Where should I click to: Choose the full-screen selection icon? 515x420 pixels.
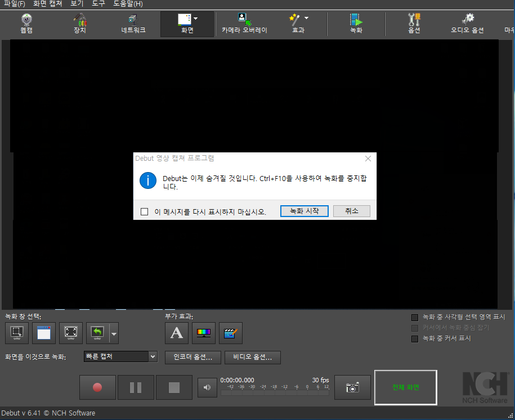coord(70,333)
